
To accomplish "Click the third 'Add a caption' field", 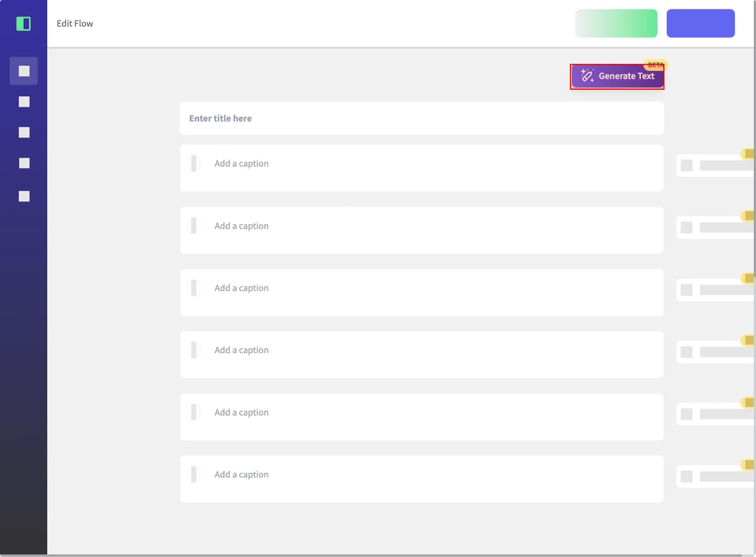I will tap(435, 289).
